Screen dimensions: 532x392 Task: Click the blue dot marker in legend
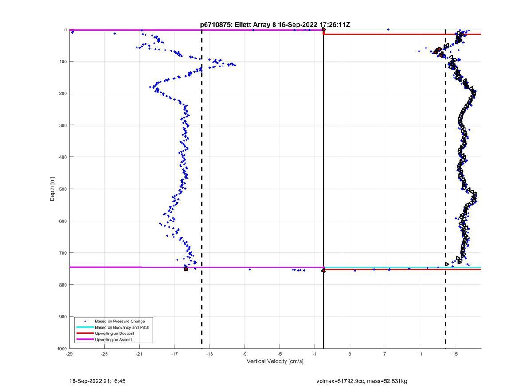click(85, 321)
